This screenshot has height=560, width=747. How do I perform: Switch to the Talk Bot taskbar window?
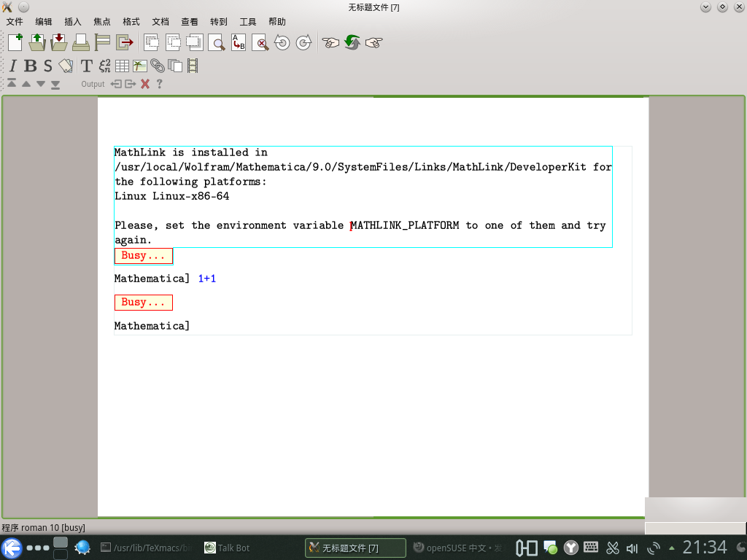228,548
